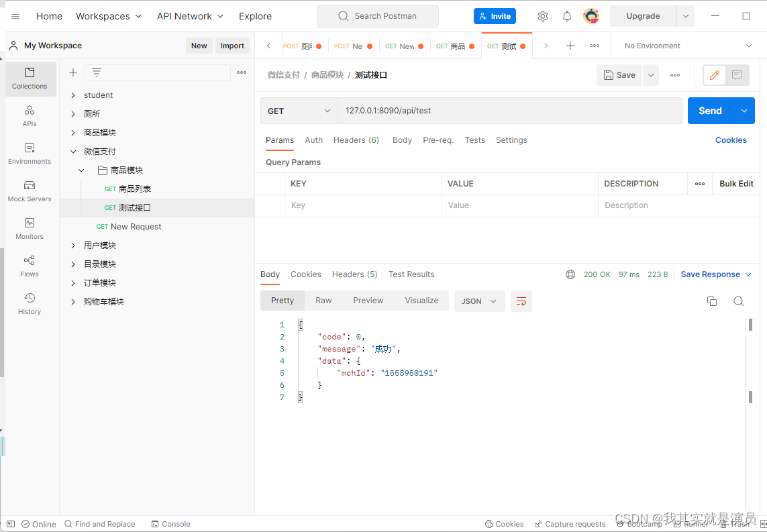The width and height of the screenshot is (767, 532).
Task: Click the plus icon to create collection
Action: [x=73, y=72]
